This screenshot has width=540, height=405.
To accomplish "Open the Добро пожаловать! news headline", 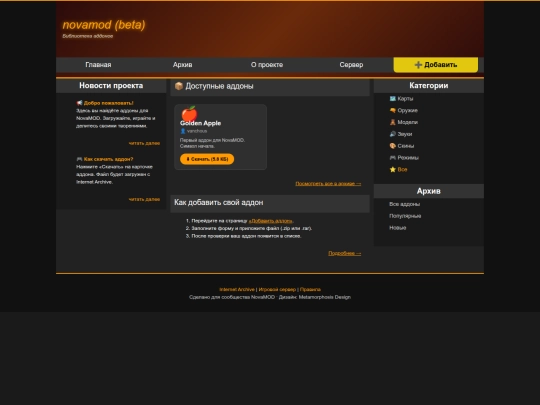I will [108, 103].
